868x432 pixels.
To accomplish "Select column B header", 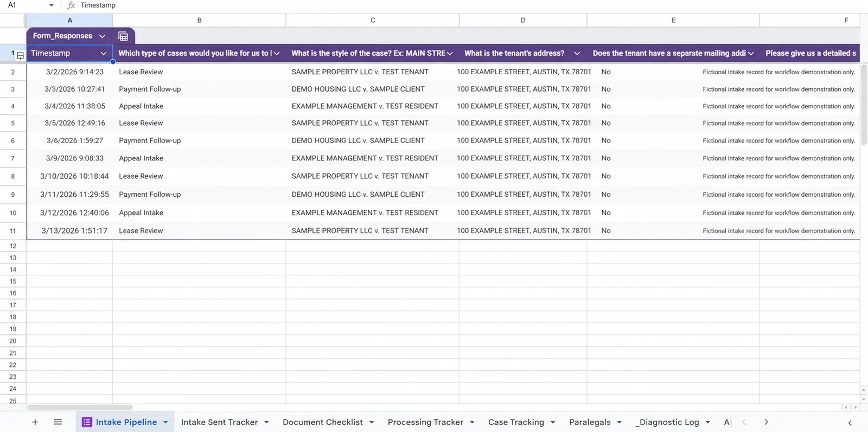I will pos(199,20).
